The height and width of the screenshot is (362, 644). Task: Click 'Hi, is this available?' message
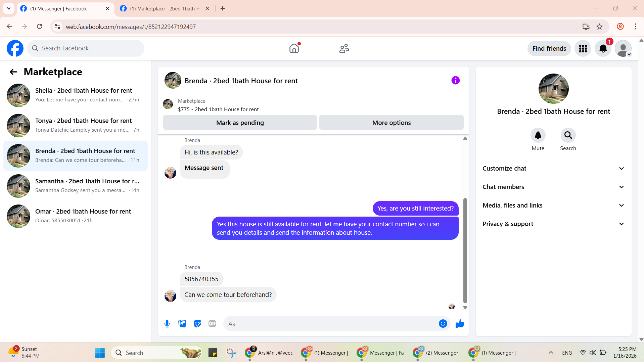pos(211,152)
